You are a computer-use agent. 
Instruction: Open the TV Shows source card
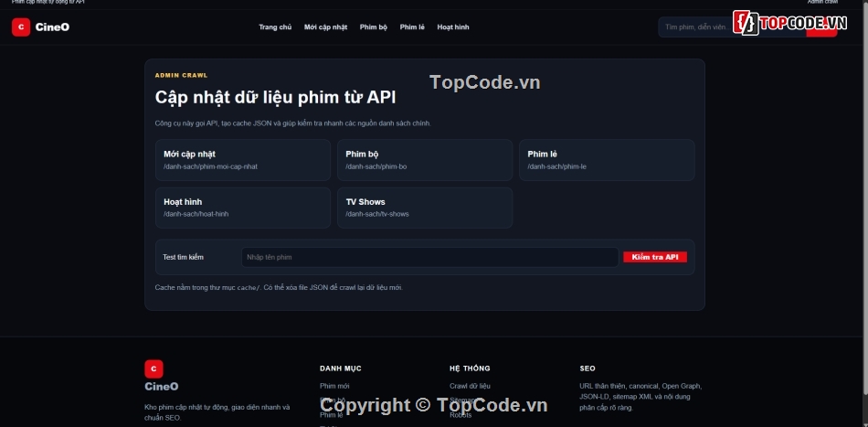[x=425, y=208]
